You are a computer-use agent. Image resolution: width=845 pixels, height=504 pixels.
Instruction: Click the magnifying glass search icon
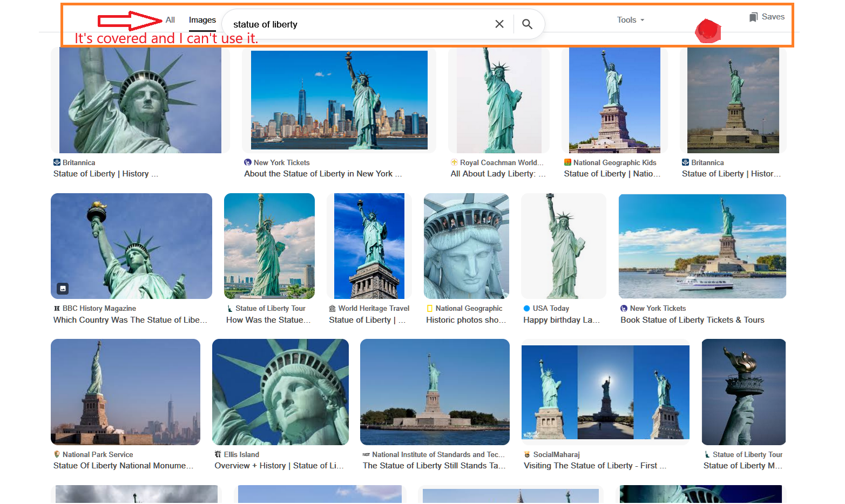click(527, 24)
